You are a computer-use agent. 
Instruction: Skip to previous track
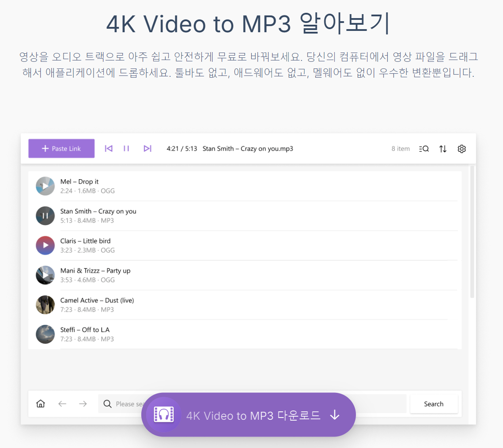coord(109,148)
